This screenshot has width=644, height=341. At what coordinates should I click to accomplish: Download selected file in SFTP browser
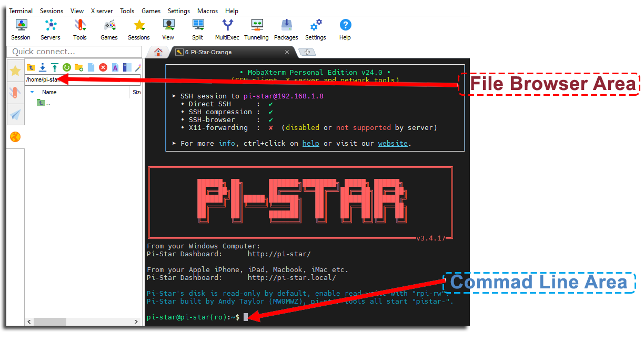tap(43, 67)
